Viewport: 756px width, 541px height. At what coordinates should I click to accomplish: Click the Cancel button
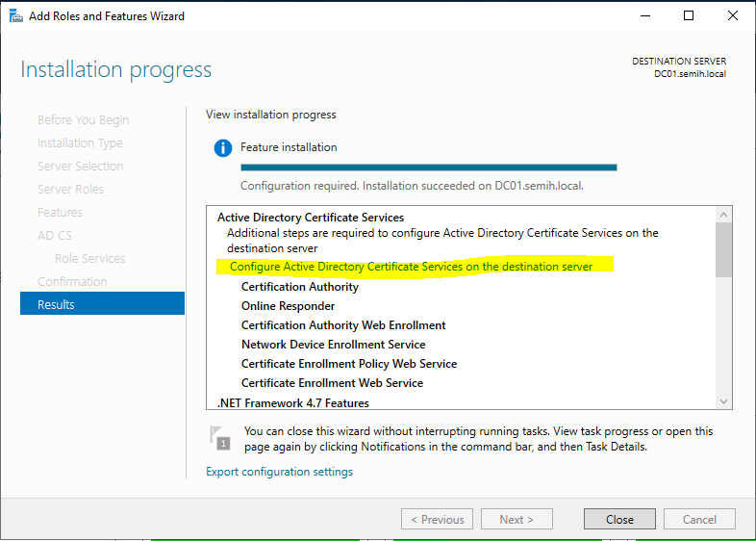pos(699,519)
